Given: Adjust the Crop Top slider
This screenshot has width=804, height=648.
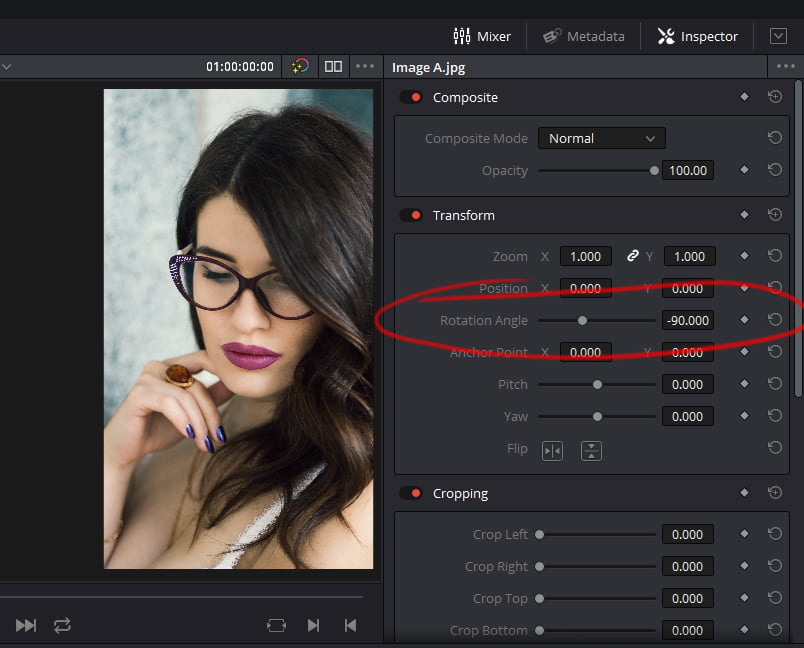Looking at the screenshot, I should click(x=597, y=598).
